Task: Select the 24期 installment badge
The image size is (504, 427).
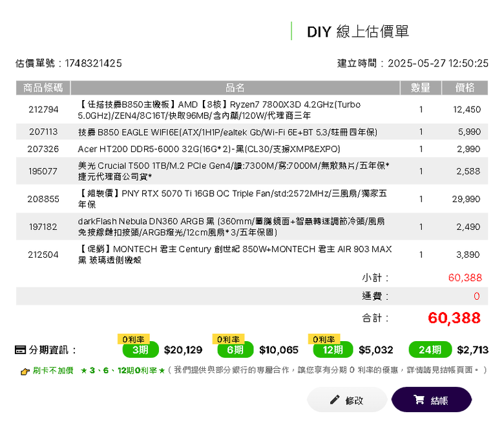Action: [430, 349]
